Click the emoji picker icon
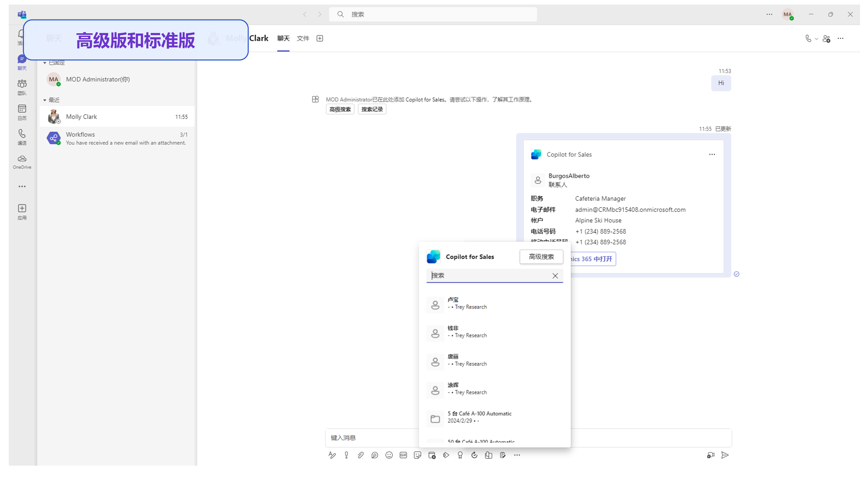The height and width of the screenshot is (496, 868). coord(389,455)
